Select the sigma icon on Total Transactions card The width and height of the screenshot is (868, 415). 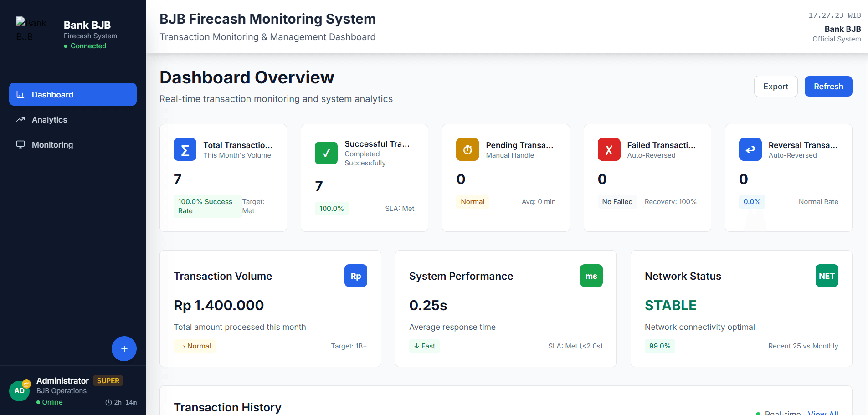[185, 149]
